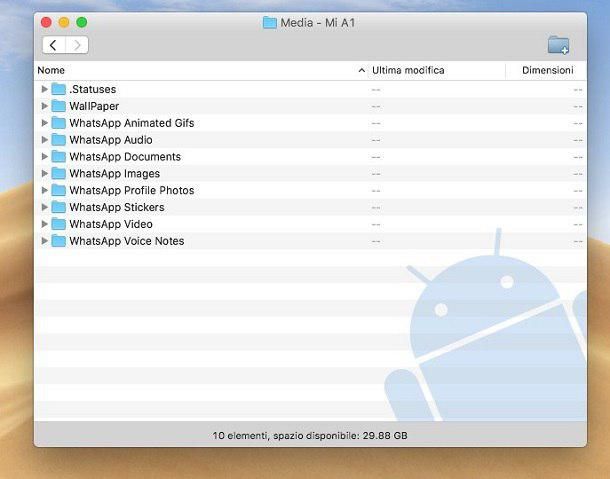Expand WhatsApp Animated Gifs disclosure triangle
Screen dimensions: 610x479
pos(44,123)
